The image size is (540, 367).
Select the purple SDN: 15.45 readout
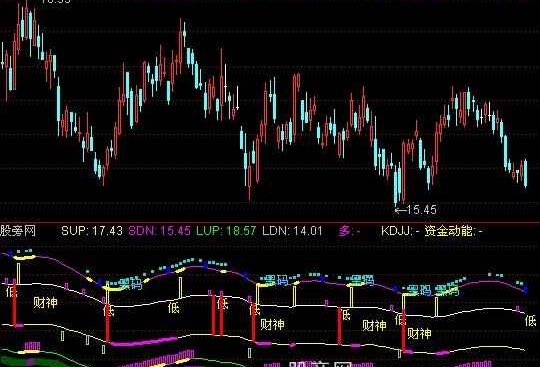tap(159, 231)
